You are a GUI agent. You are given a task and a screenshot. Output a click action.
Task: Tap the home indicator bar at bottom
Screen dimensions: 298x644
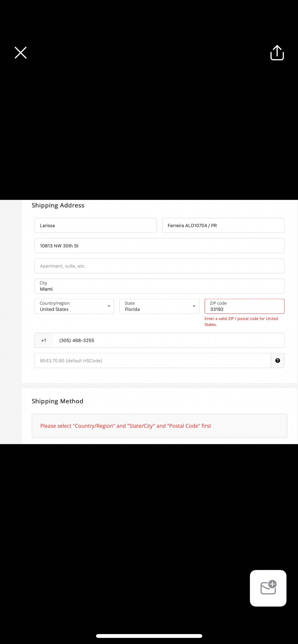(149, 636)
